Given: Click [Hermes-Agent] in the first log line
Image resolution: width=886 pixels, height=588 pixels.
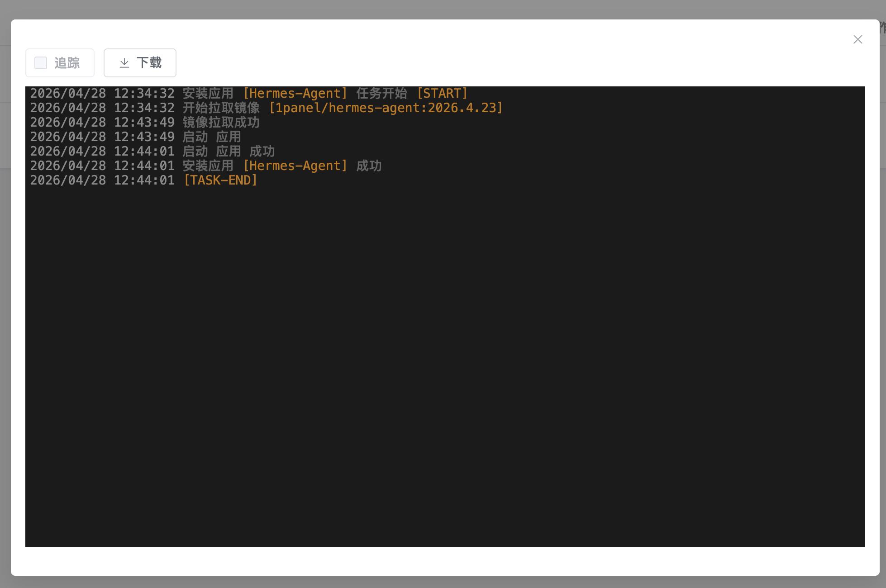Looking at the screenshot, I should click(295, 94).
